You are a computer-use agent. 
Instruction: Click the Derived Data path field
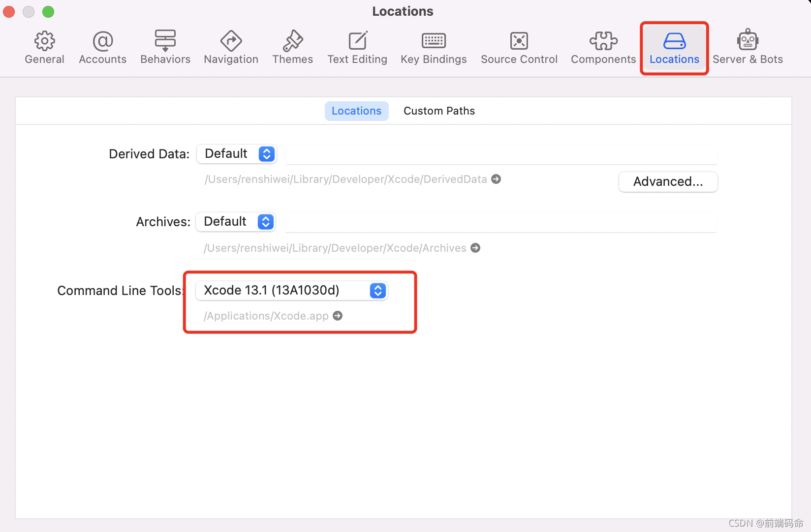[x=501, y=154]
